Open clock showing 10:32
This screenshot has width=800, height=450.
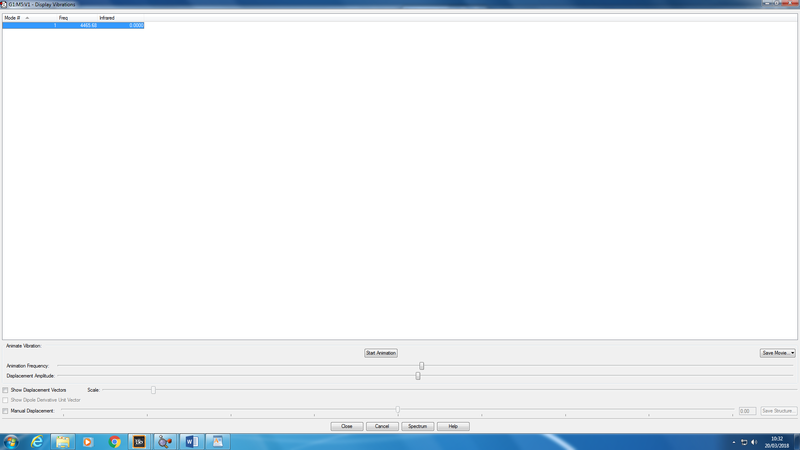[x=777, y=442]
